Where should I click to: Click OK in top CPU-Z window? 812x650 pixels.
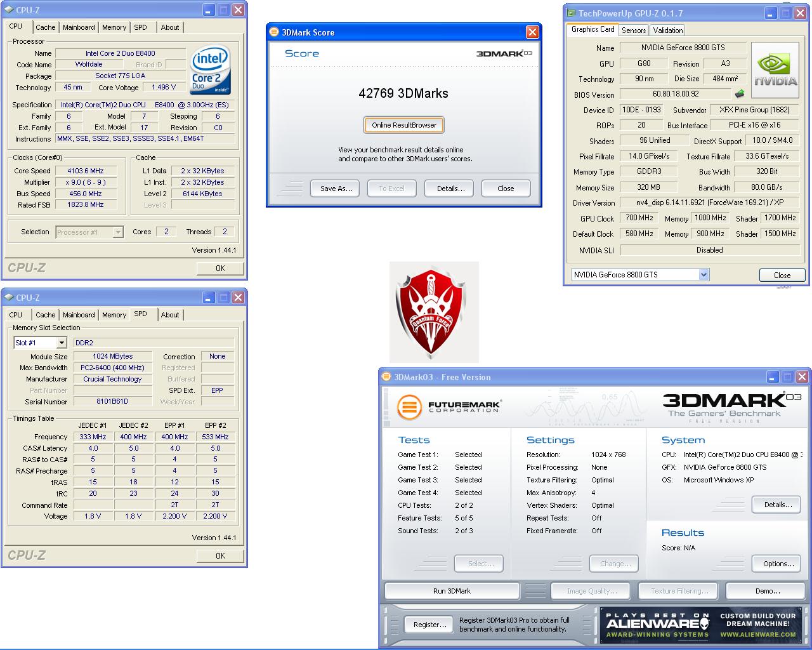220,269
